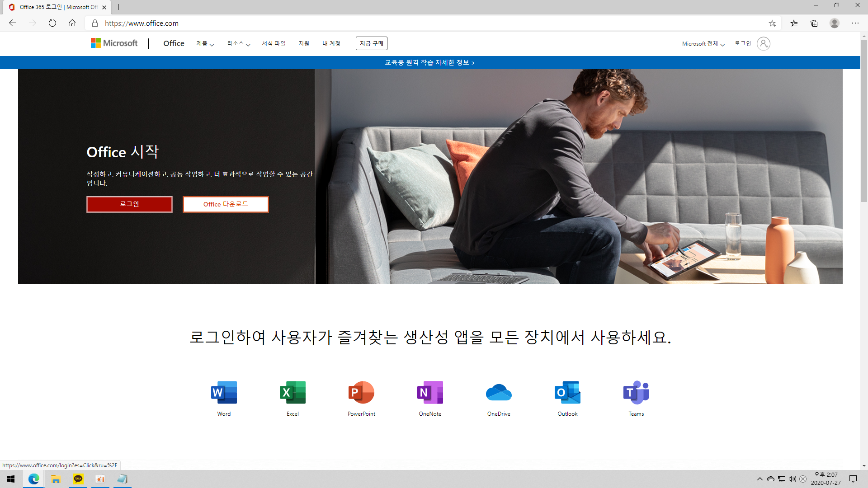Launch the PowerPoint app icon
Image resolution: width=868 pixels, height=488 pixels.
361,392
